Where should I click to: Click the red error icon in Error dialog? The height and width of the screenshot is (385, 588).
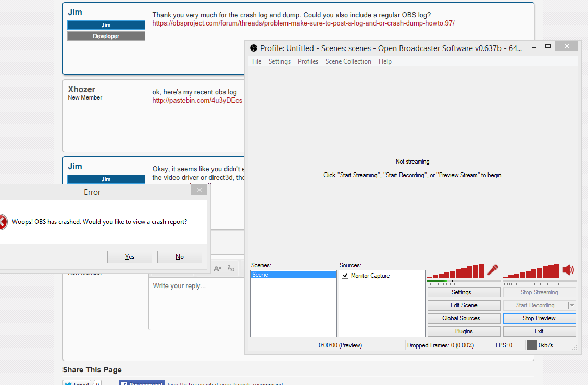coord(2,222)
